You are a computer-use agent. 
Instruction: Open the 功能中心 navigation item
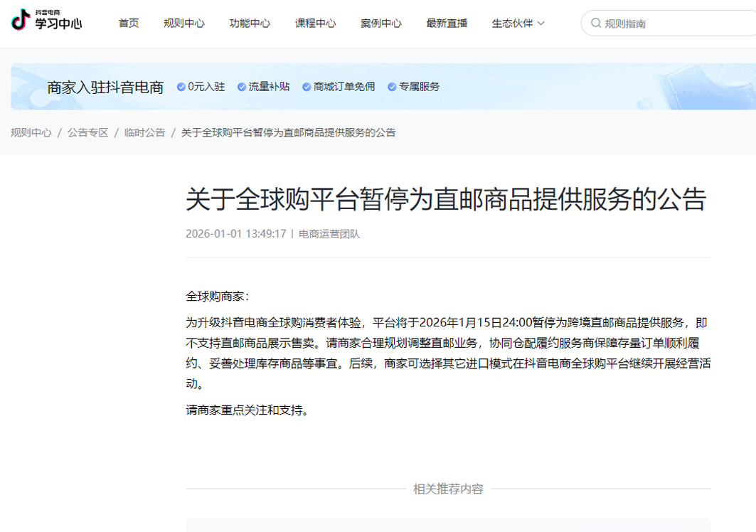(250, 23)
